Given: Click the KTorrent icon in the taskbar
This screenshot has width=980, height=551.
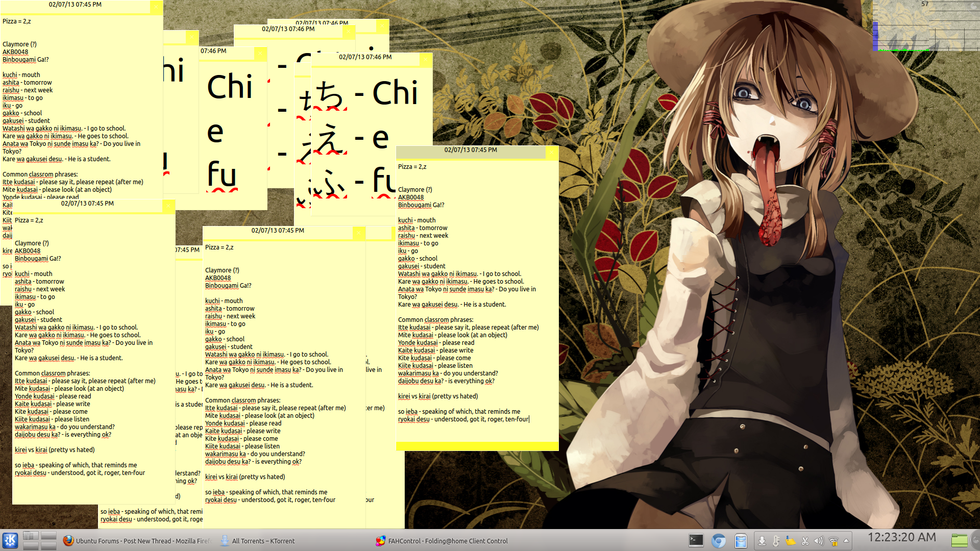Looking at the screenshot, I should (225, 541).
